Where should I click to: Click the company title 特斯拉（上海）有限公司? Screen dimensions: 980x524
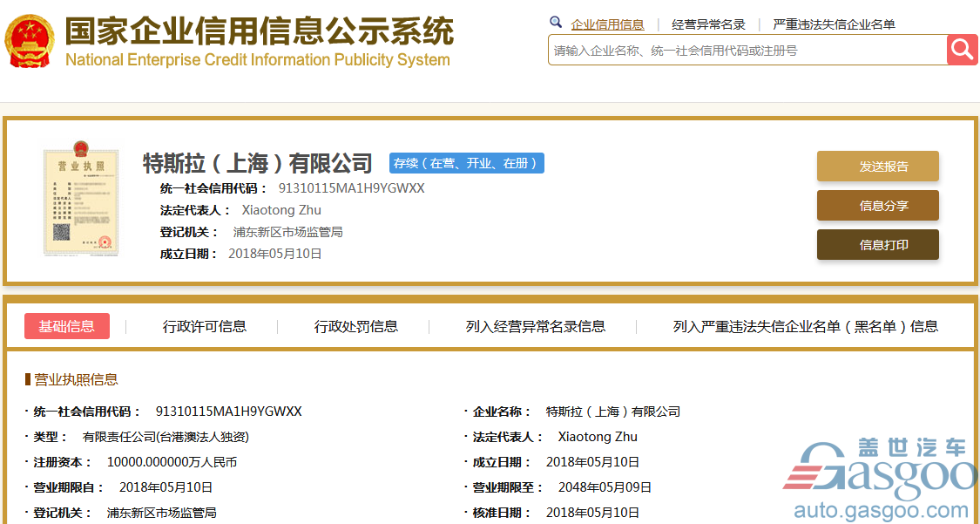pos(258,163)
